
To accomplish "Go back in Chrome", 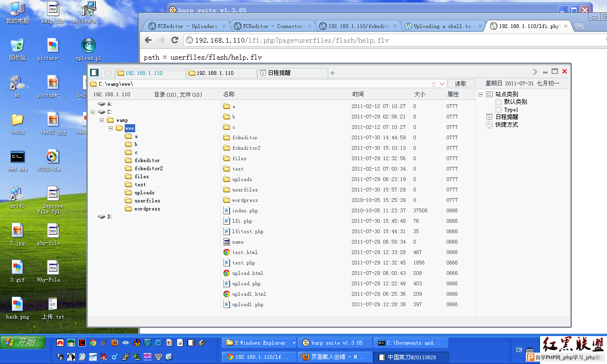I will pos(148,40).
